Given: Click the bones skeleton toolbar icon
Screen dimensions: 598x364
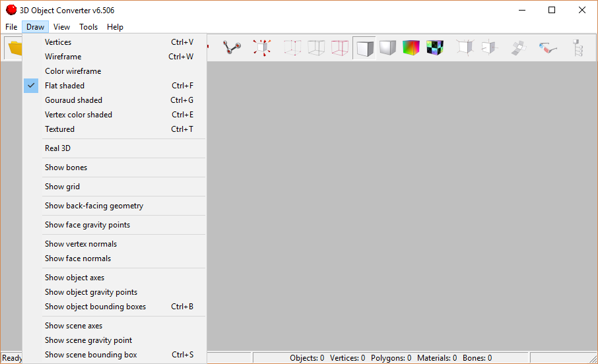Looking at the screenshot, I should [x=232, y=47].
